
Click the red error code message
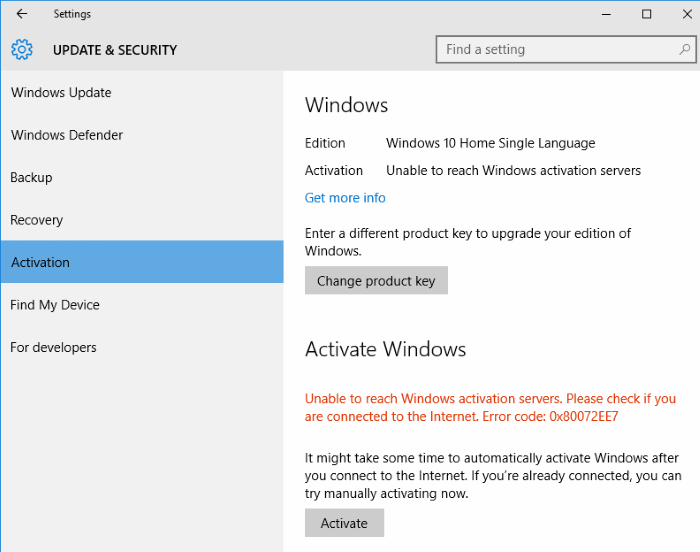[490, 407]
